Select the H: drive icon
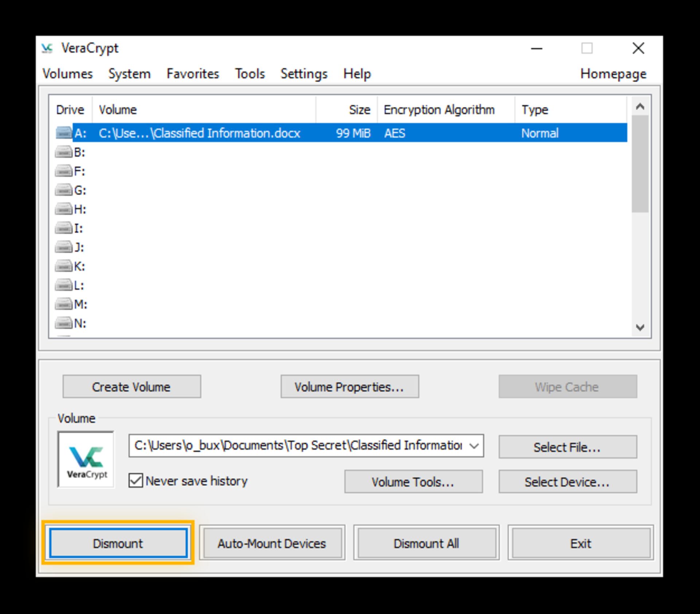700x614 pixels. (x=64, y=209)
